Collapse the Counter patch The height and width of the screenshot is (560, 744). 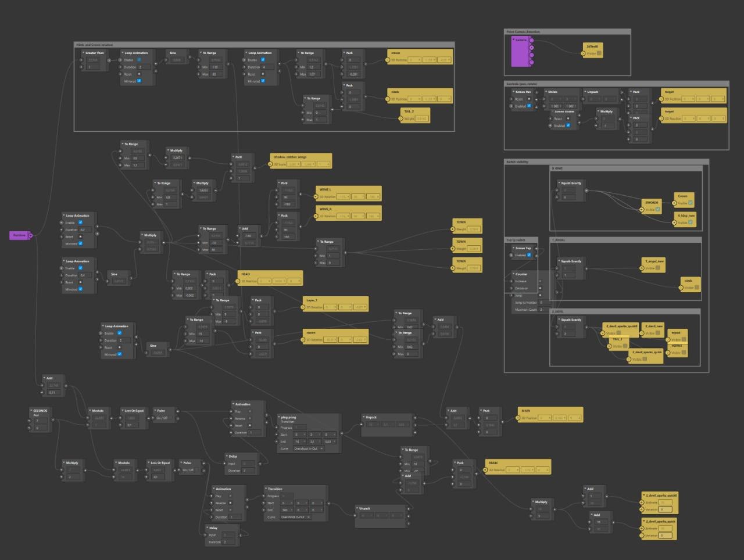coord(514,274)
